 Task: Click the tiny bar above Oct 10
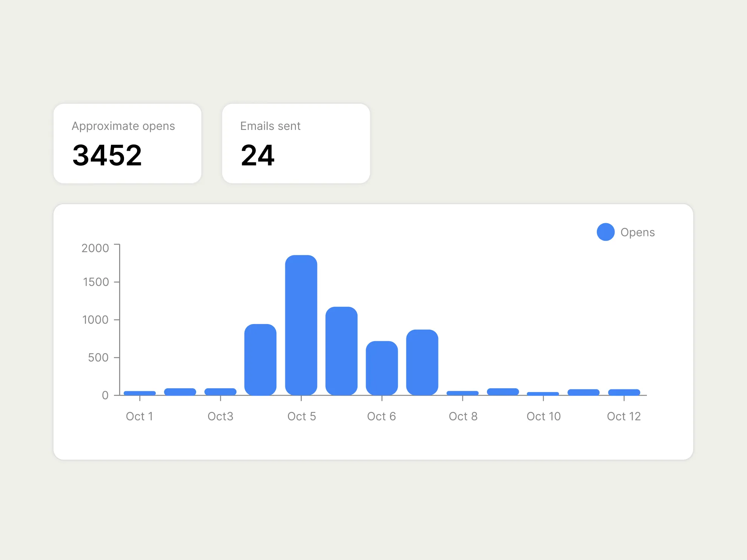point(543,394)
